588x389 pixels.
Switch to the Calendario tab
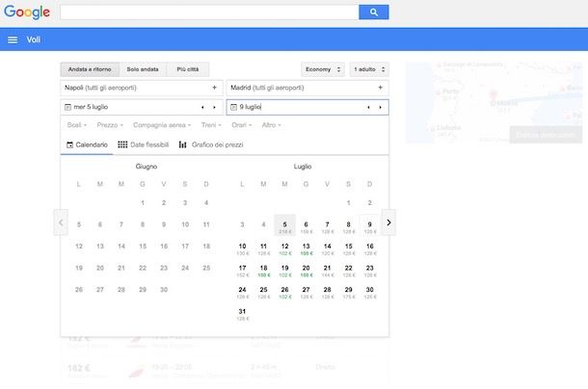pyautogui.click(x=87, y=144)
